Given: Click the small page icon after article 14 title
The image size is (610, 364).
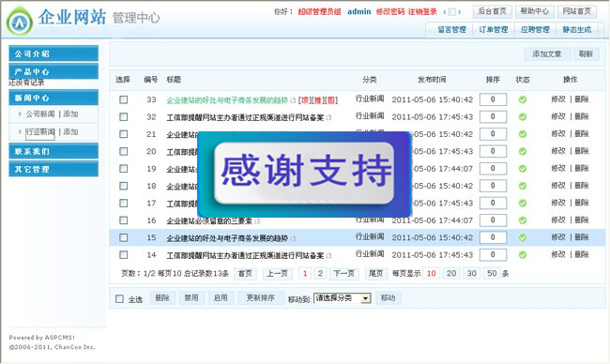Looking at the screenshot, I should tap(328, 255).
